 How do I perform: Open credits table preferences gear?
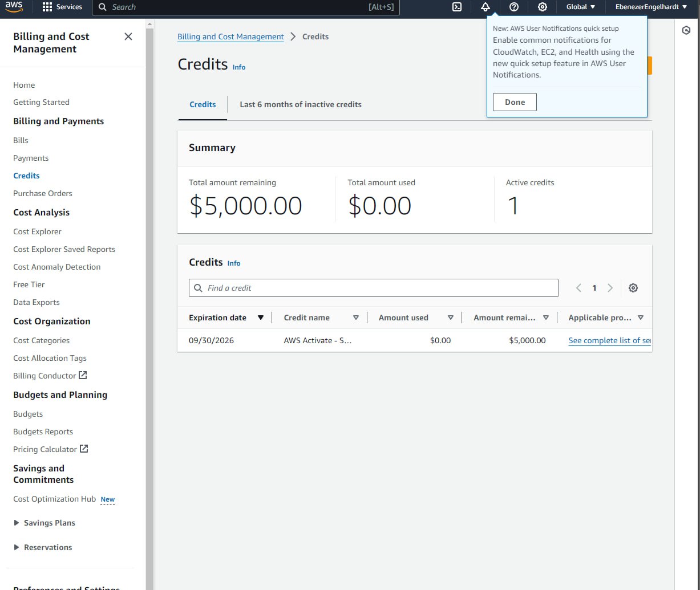click(633, 288)
